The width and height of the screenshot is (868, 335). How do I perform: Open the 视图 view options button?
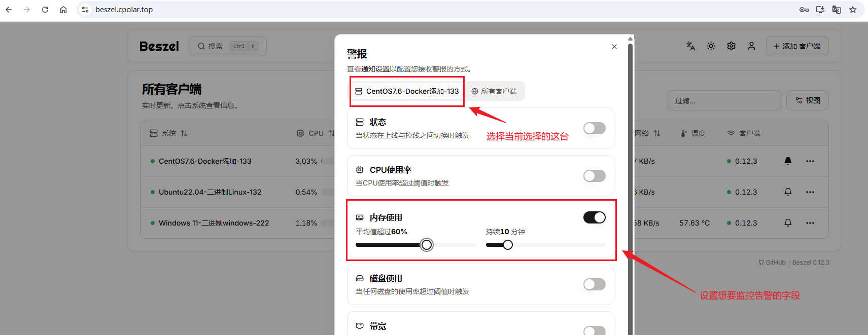(808, 100)
